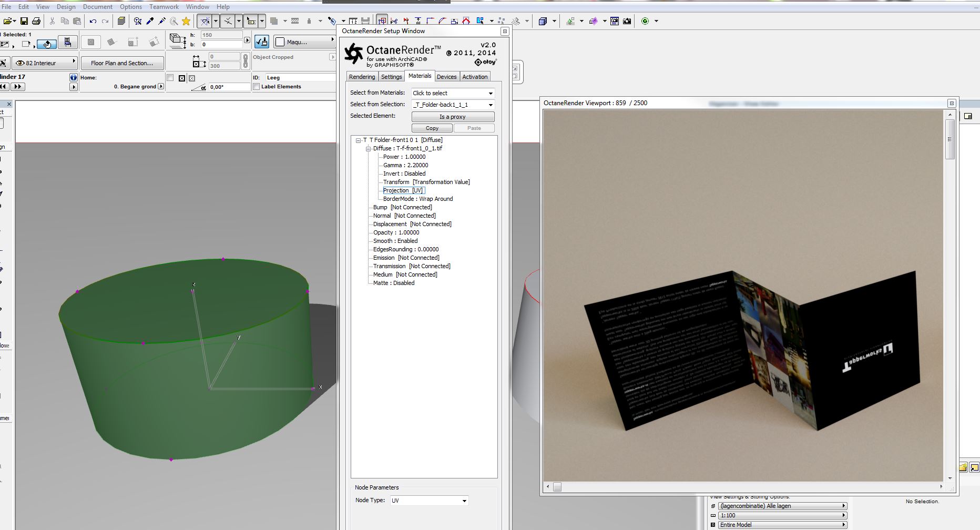Open the 82 Interieur layer dropdown
980x530 pixels.
pos(45,63)
